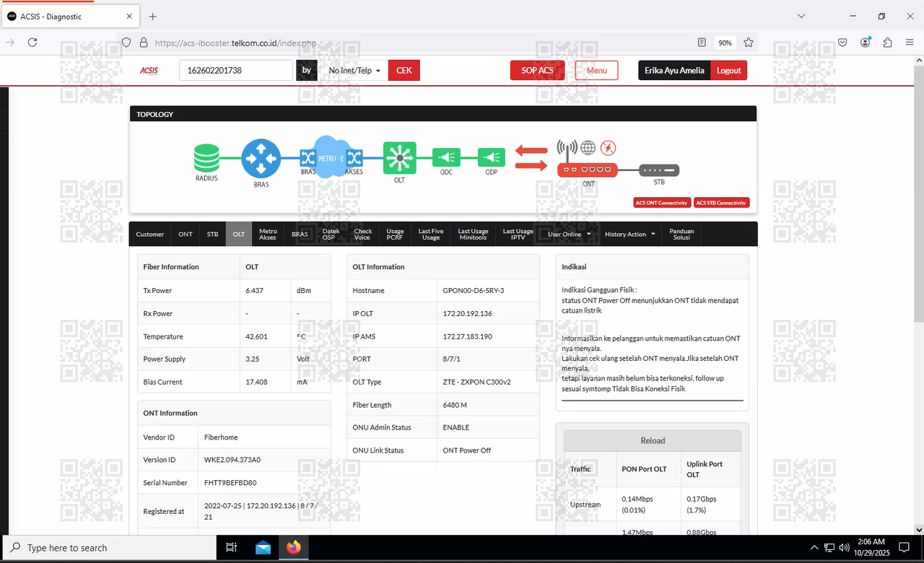Click hostname value GPON00-D6-SRY-3
The width and height of the screenshot is (924, 563).
tap(473, 290)
